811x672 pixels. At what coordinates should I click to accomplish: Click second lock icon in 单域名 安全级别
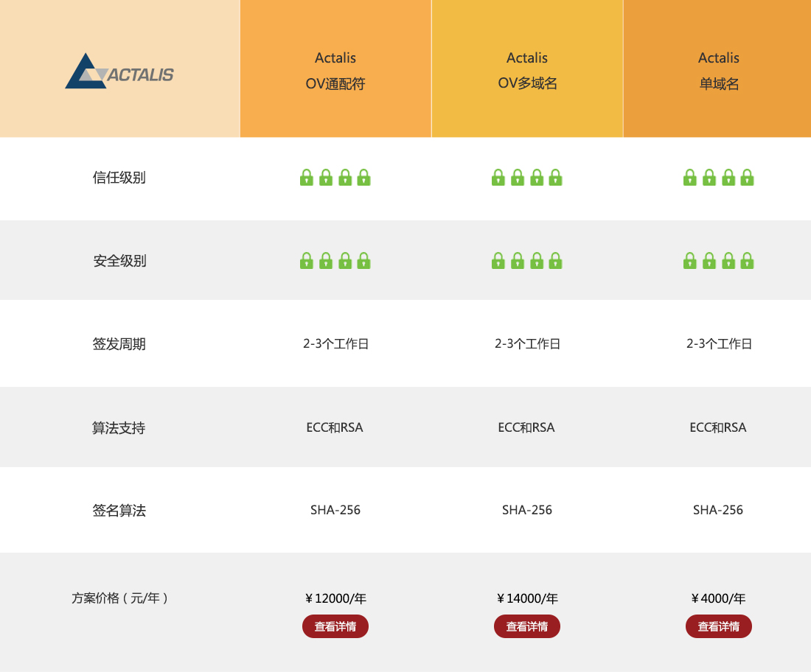[x=709, y=261]
